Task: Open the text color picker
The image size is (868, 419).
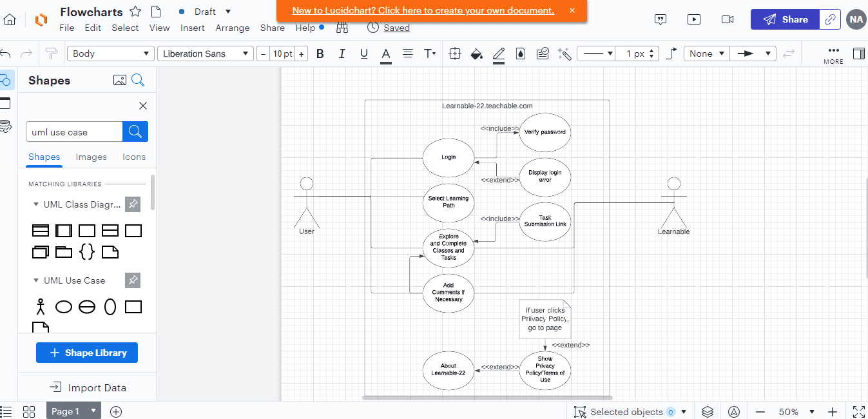Action: click(386, 54)
